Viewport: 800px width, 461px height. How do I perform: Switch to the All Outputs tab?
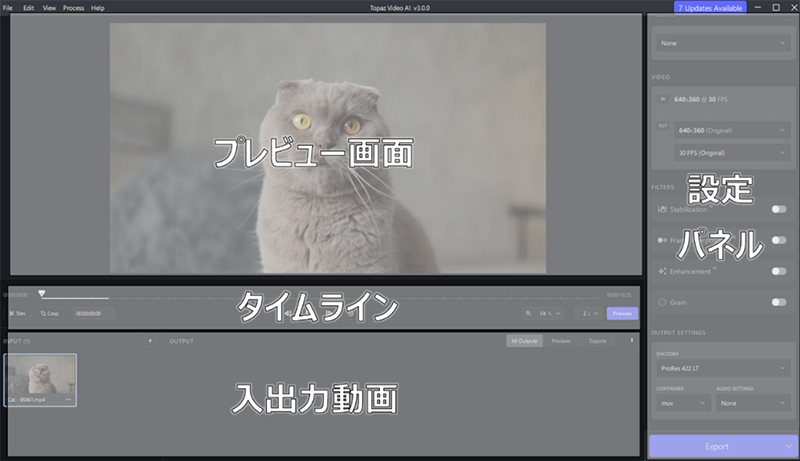[524, 341]
